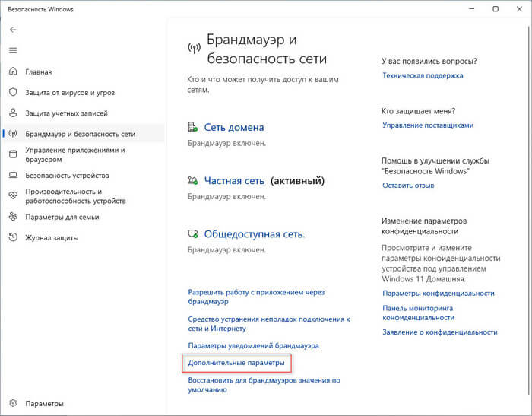Click the account protection person icon

(13, 113)
